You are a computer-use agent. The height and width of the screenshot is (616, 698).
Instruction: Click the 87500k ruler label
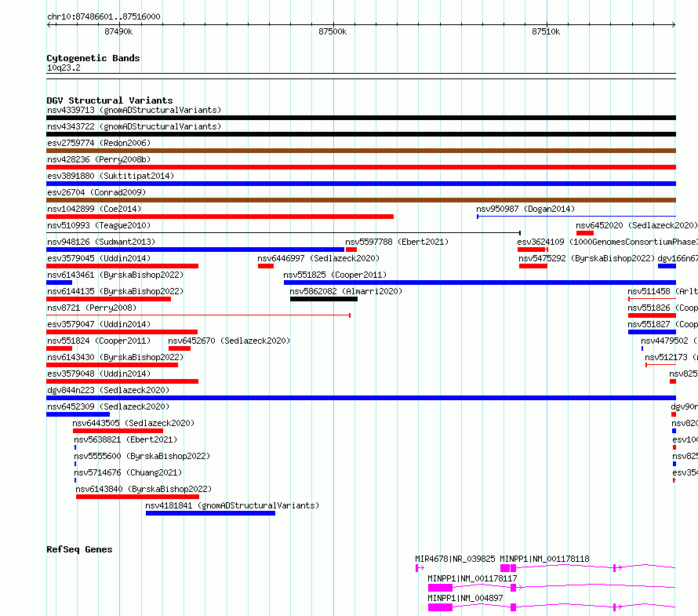tap(333, 31)
